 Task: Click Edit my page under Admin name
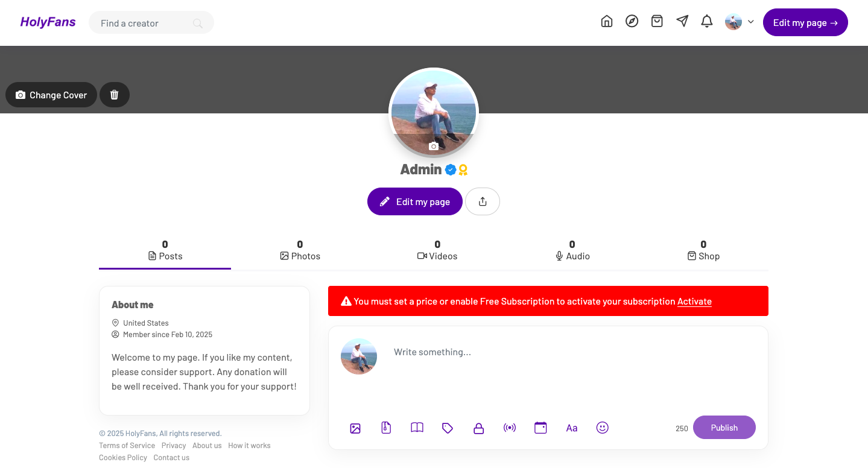pos(415,201)
